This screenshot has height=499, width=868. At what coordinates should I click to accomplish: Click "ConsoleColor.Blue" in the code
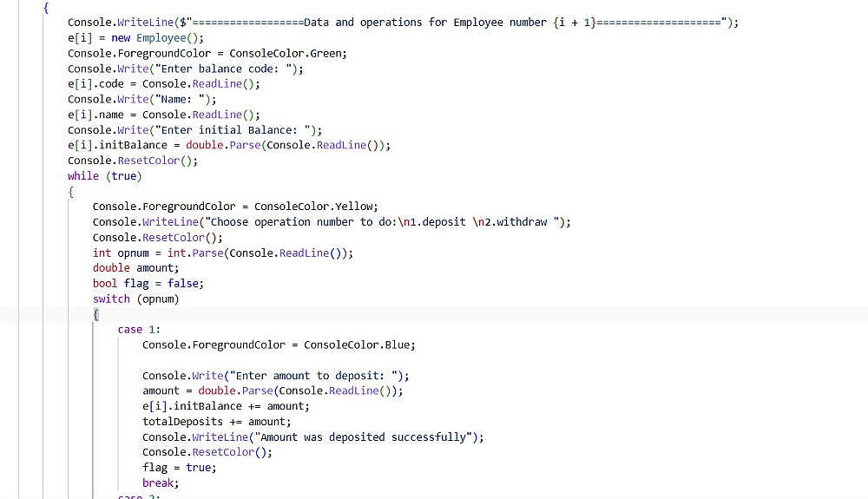point(358,345)
